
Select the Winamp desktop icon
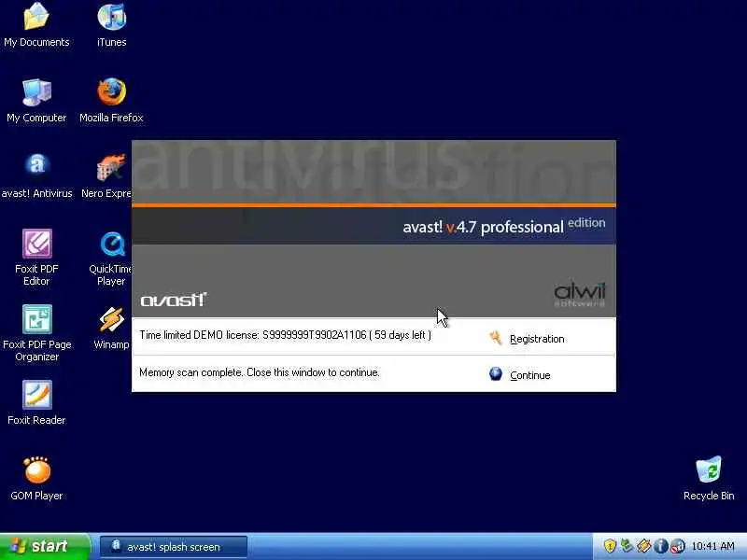(111, 328)
